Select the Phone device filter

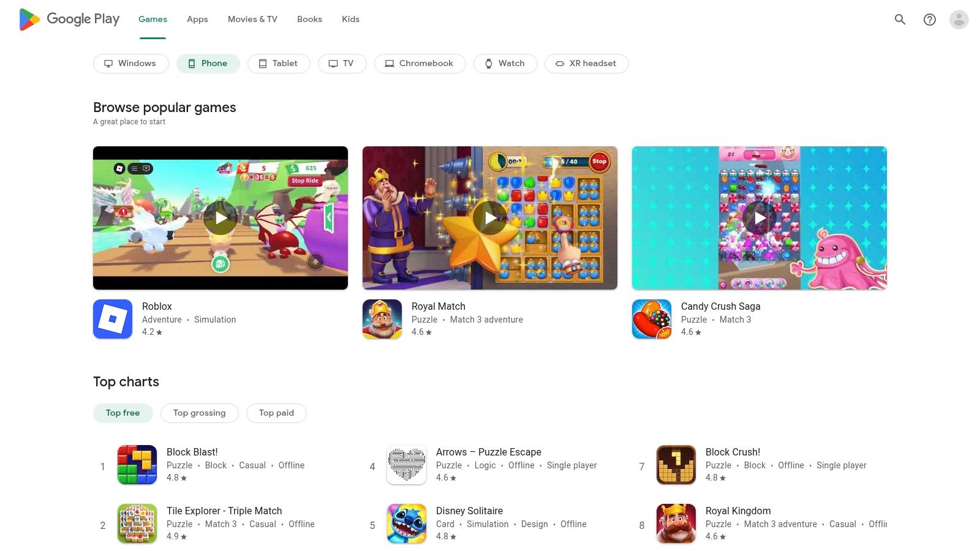208,64
